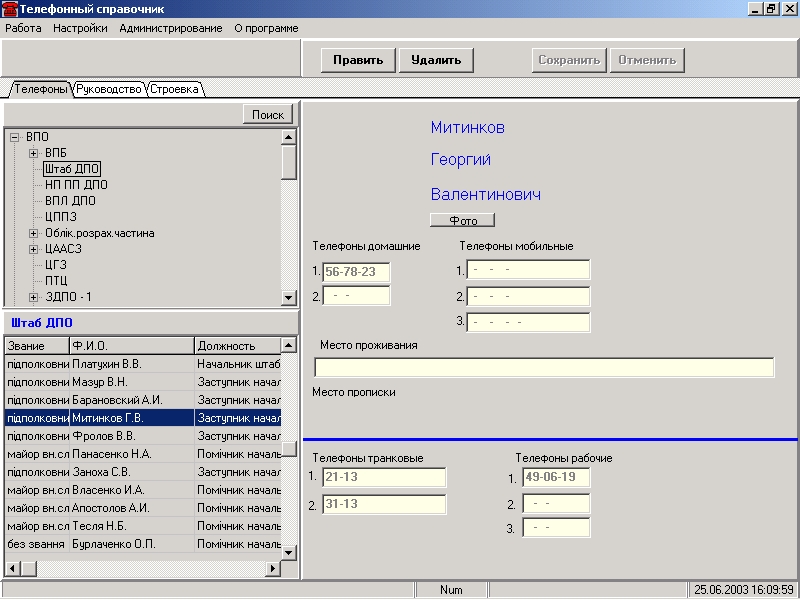Select row Фролов В.В.
Viewport: 800px width, 600px height.
point(143,436)
